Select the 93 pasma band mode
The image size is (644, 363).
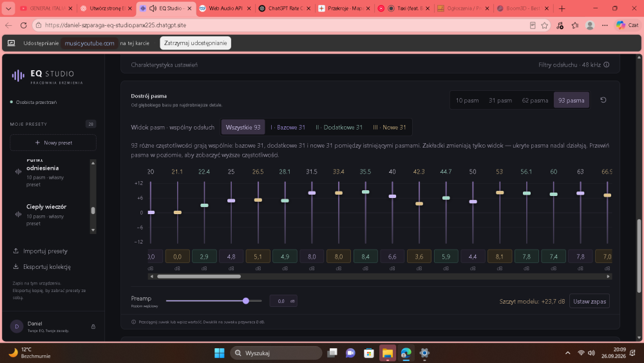pyautogui.click(x=571, y=101)
